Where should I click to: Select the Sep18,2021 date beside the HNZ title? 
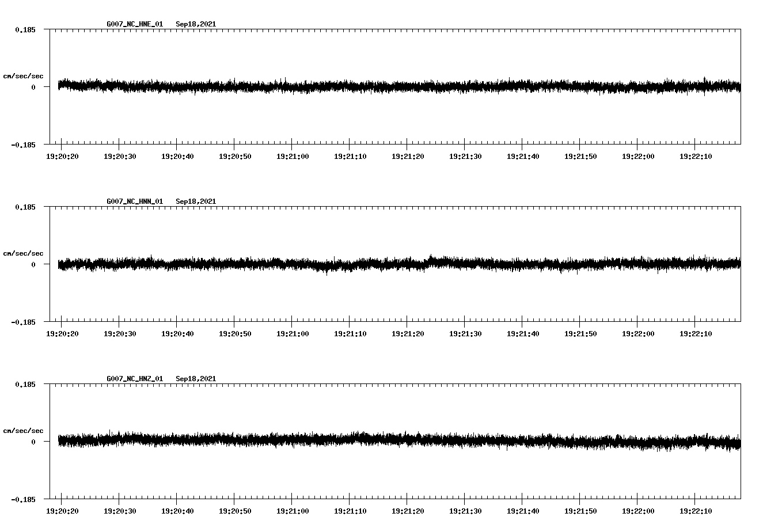point(196,379)
